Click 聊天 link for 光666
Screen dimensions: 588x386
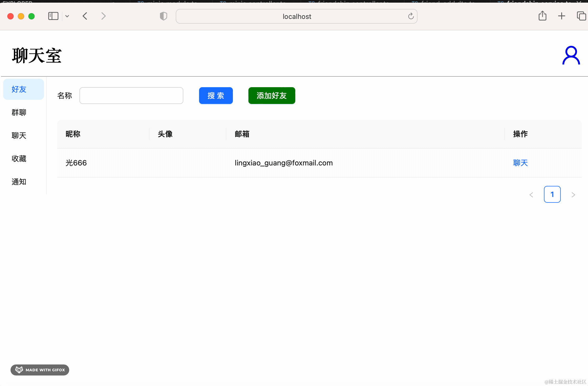click(x=520, y=163)
